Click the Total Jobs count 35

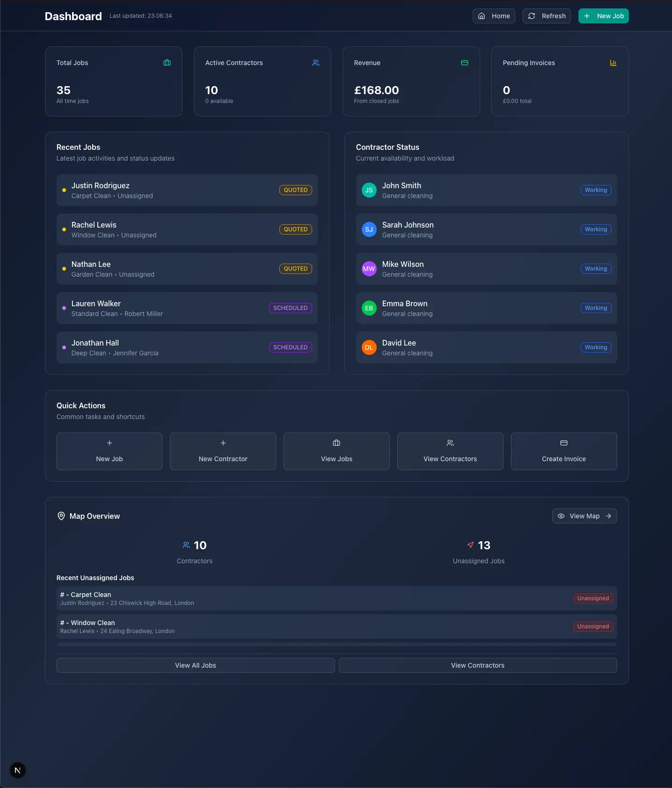pyautogui.click(x=64, y=90)
